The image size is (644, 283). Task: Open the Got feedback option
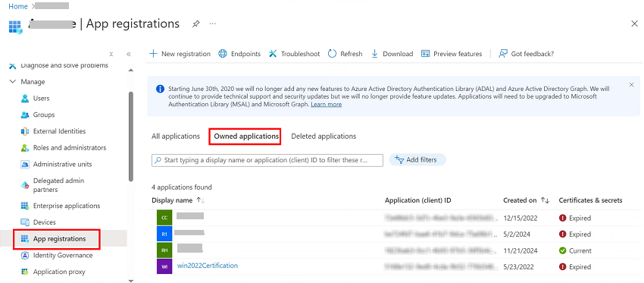tap(526, 54)
